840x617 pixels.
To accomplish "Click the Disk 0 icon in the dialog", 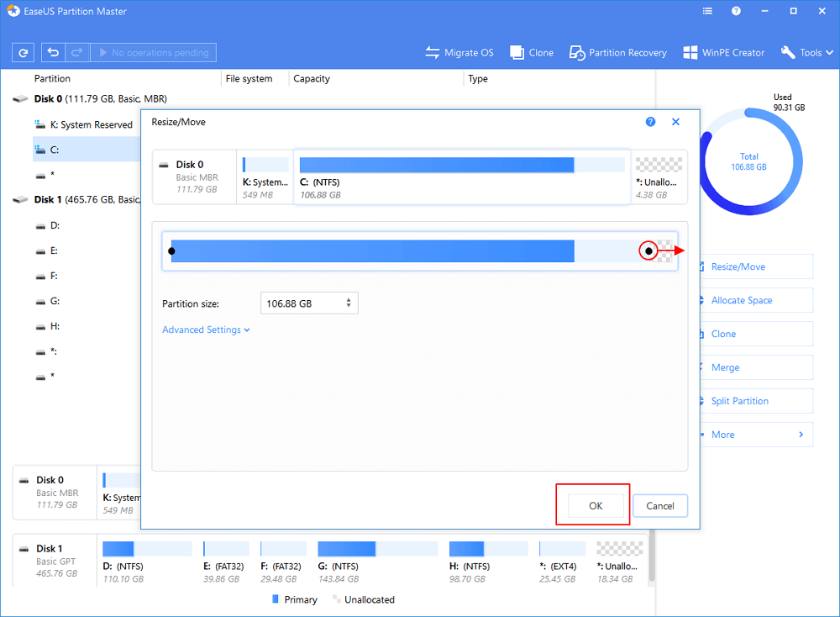I will point(164,165).
